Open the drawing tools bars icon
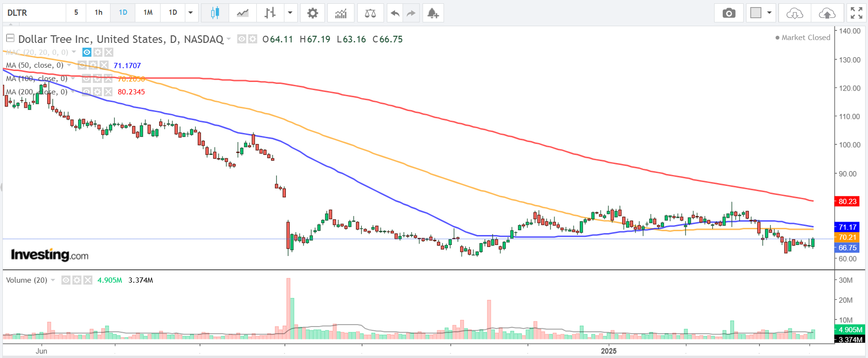 coord(270,13)
